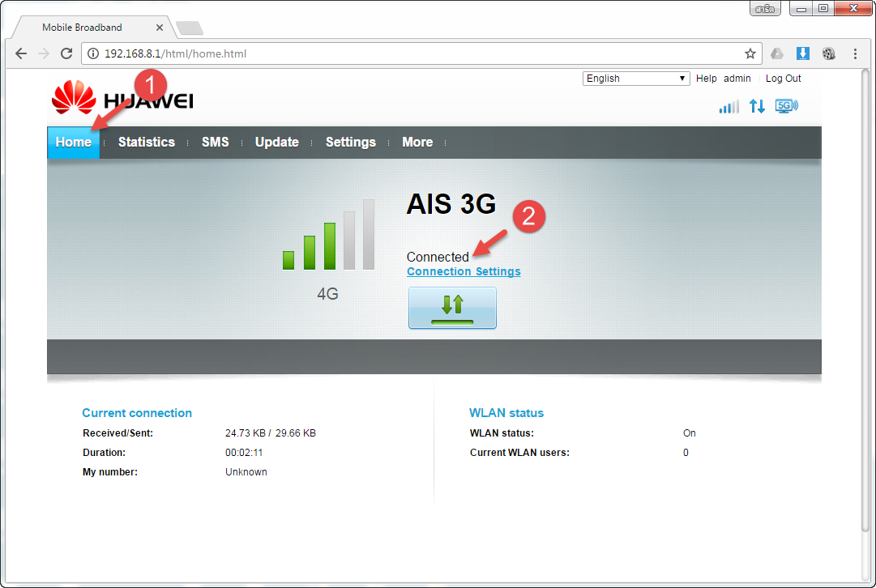The image size is (876, 588).
Task: Click the data transfer arrows status icon
Action: coord(757,106)
